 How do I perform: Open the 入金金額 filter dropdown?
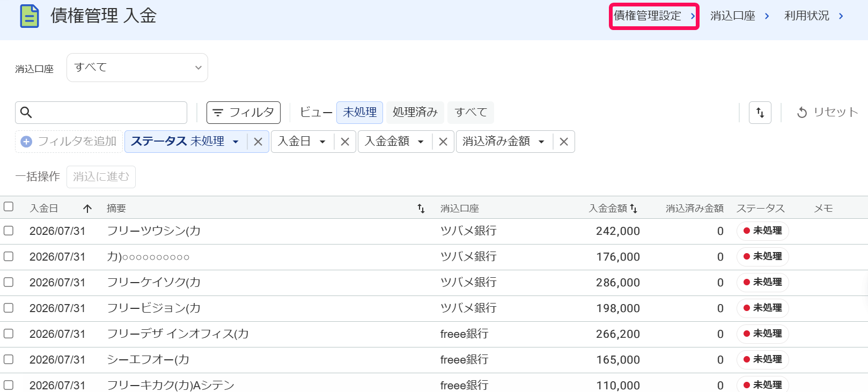pyautogui.click(x=421, y=142)
